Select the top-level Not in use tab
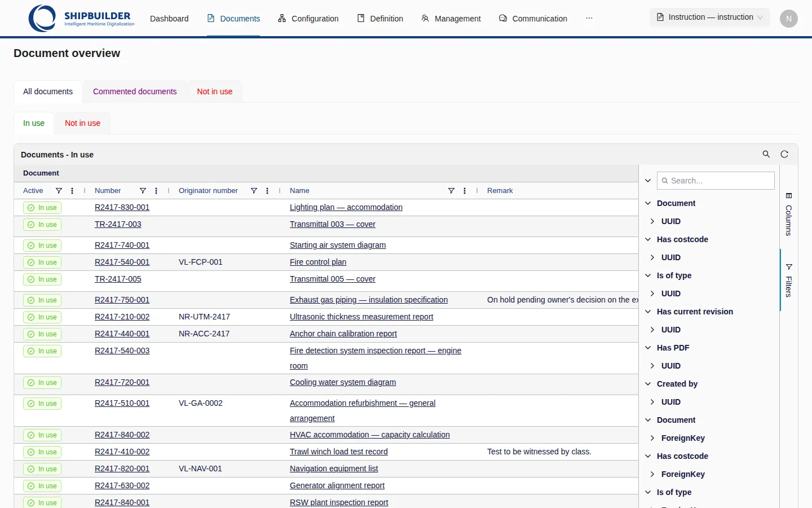Image resolution: width=812 pixels, height=508 pixels. click(x=214, y=91)
